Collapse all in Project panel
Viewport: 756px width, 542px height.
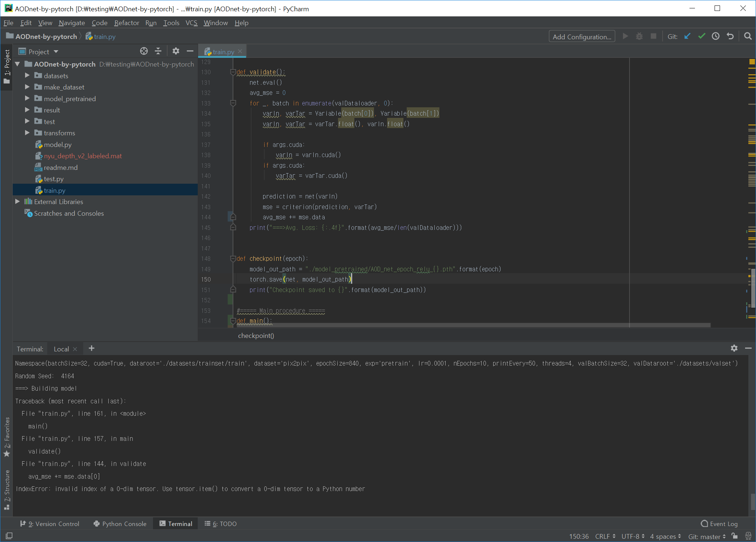(x=158, y=51)
